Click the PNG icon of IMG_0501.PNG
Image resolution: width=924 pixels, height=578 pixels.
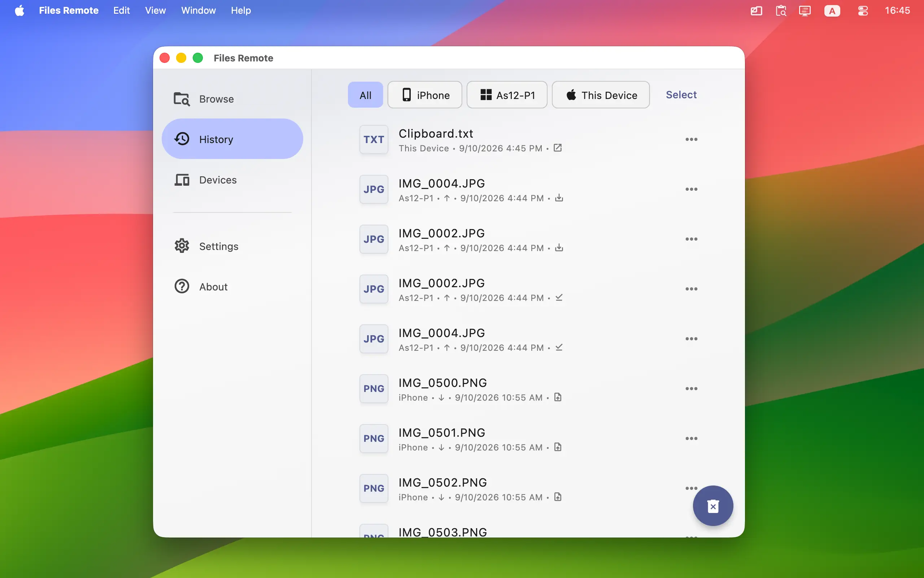coord(374,439)
